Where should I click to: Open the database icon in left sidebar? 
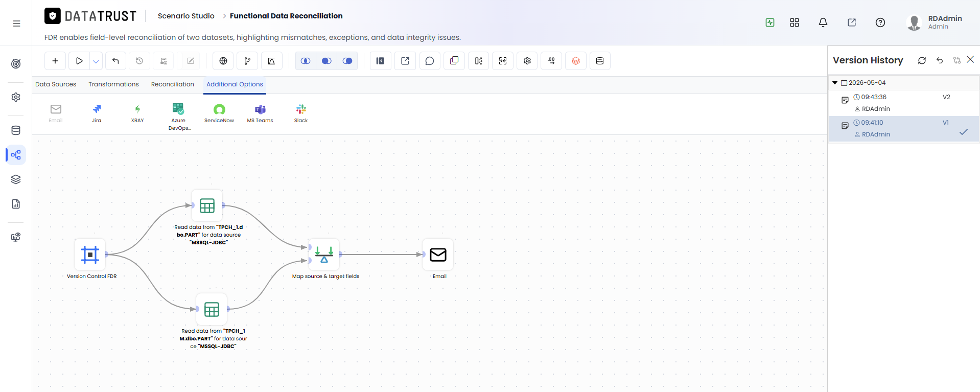[x=16, y=130]
